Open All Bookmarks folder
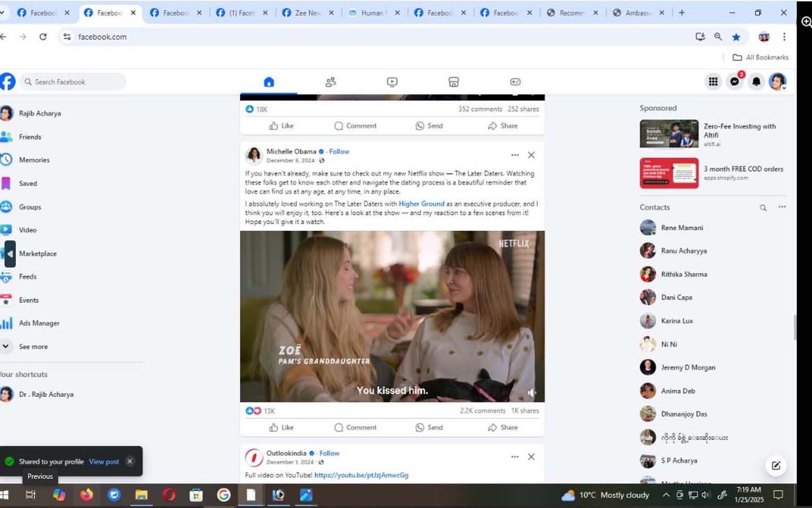The image size is (812, 508). point(761,57)
